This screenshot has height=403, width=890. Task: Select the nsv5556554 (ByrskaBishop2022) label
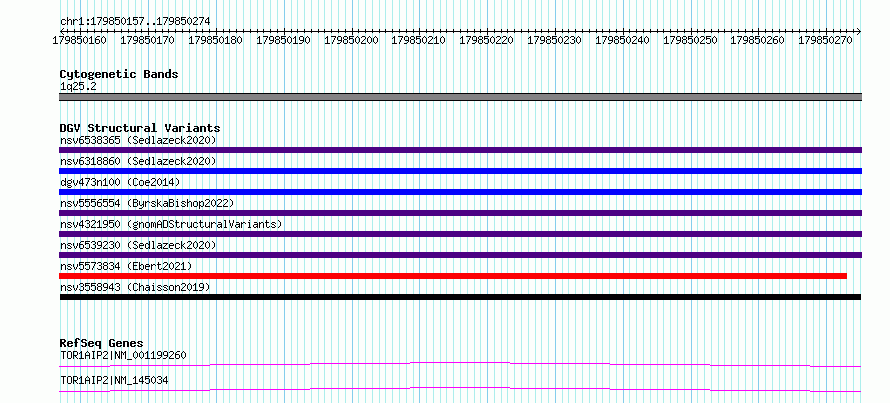(147, 203)
